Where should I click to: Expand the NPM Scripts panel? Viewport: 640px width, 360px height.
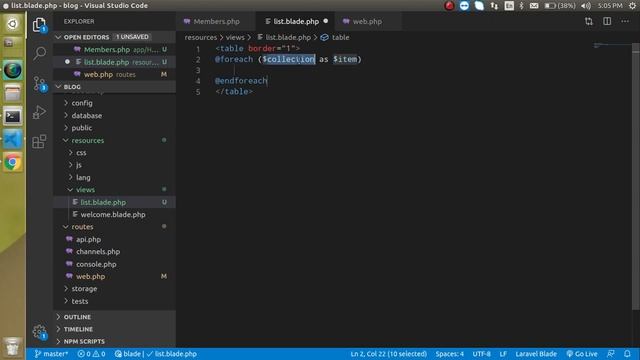[115, 341]
